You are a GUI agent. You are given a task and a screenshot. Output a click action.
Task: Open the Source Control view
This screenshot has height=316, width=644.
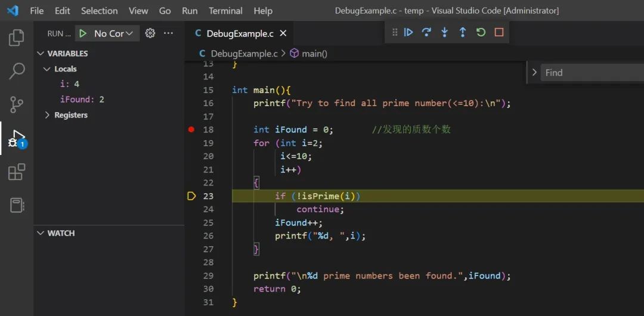(17, 104)
